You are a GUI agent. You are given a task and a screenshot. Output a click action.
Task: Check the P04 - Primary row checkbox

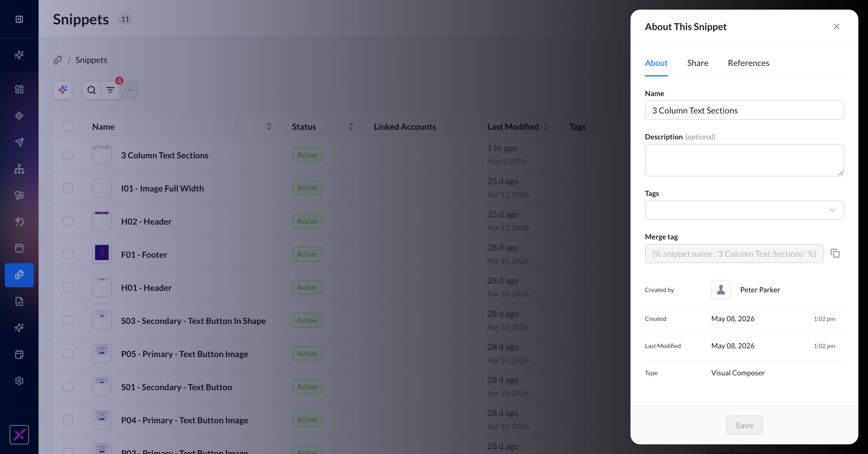(68, 420)
